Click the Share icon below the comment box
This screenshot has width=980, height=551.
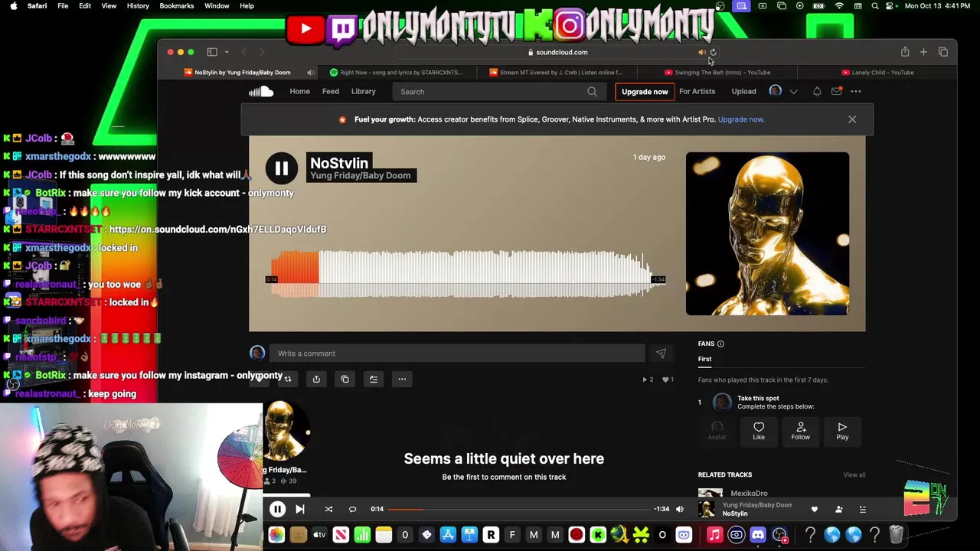click(x=316, y=379)
